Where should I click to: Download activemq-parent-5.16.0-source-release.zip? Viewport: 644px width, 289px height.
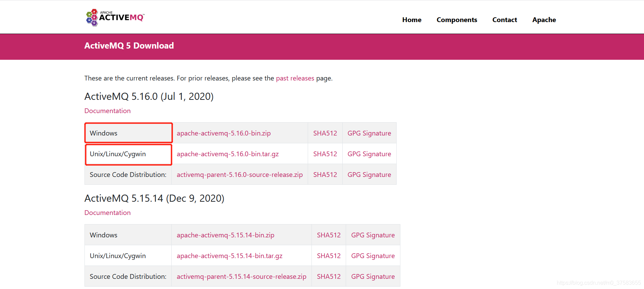click(240, 175)
